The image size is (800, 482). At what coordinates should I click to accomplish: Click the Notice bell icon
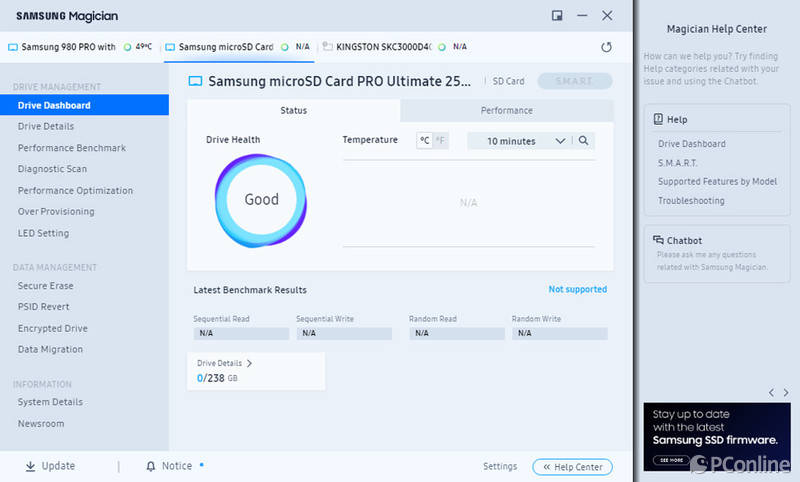[151, 466]
